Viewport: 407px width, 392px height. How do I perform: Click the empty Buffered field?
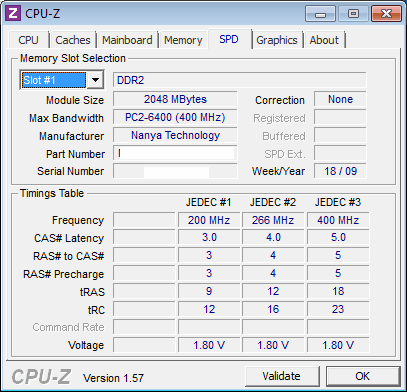coord(340,135)
